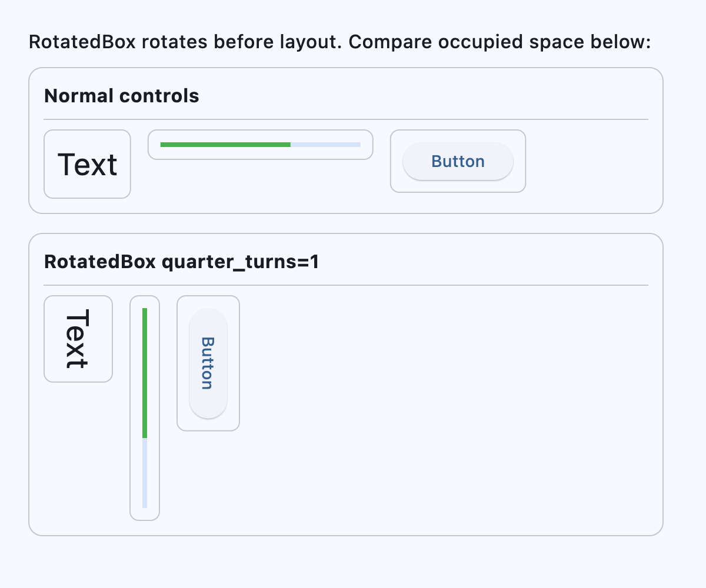Screen dimensions: 706x588
Task: Click the page title about RotatedBox layout
Action: click(x=340, y=42)
